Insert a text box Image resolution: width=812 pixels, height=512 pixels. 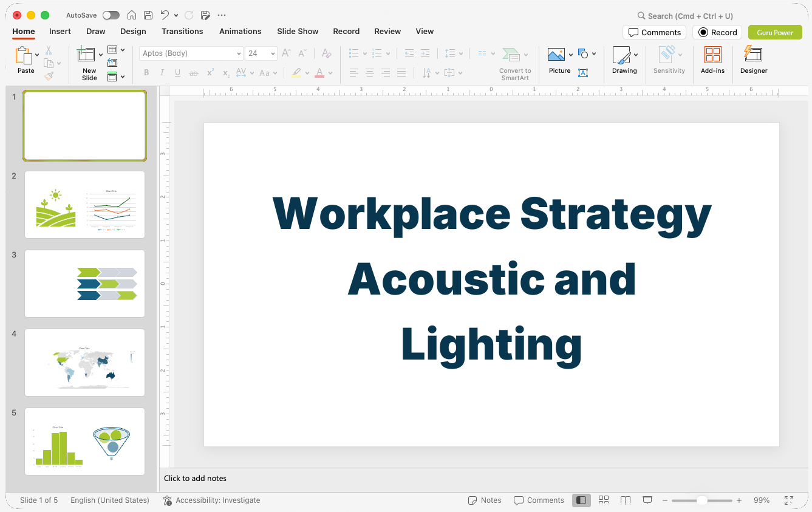[583, 73]
